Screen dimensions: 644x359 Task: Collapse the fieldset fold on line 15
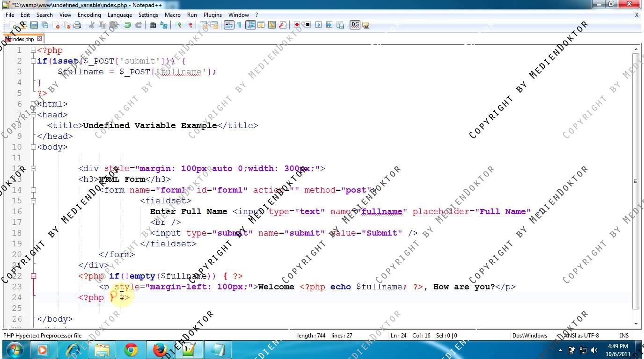tap(33, 201)
